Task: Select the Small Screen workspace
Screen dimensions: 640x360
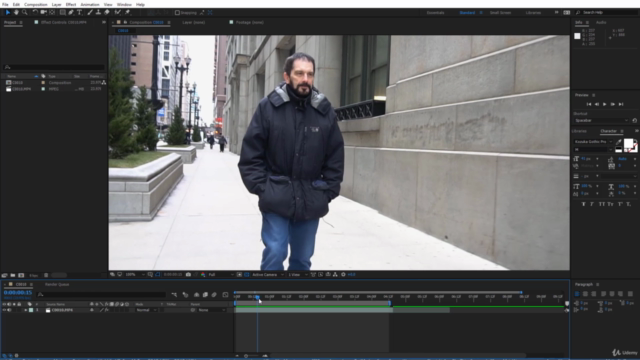Action: click(500, 13)
